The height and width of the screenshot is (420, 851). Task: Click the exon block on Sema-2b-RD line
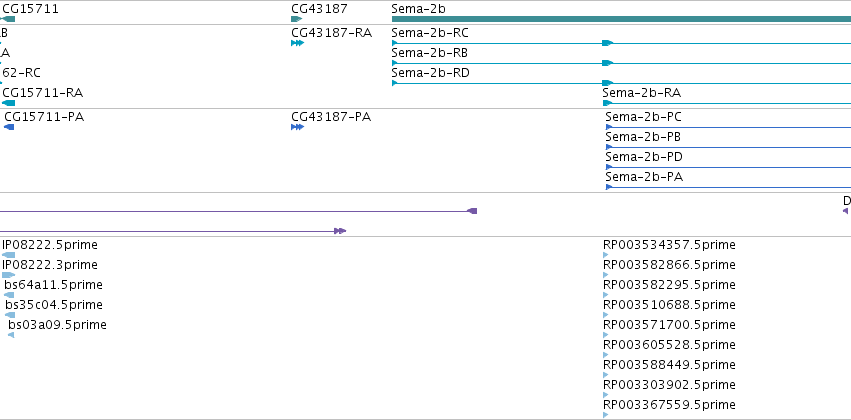coord(607,83)
